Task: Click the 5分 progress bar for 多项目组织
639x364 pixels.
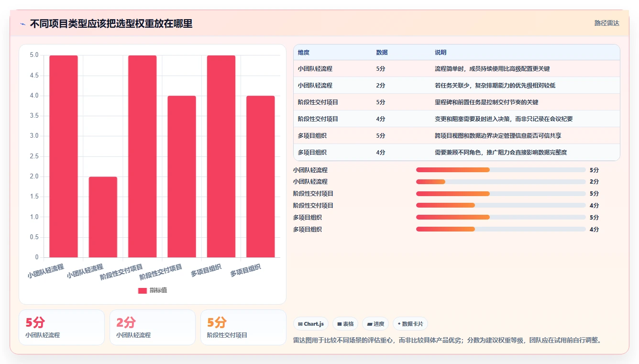Action: 501,218
